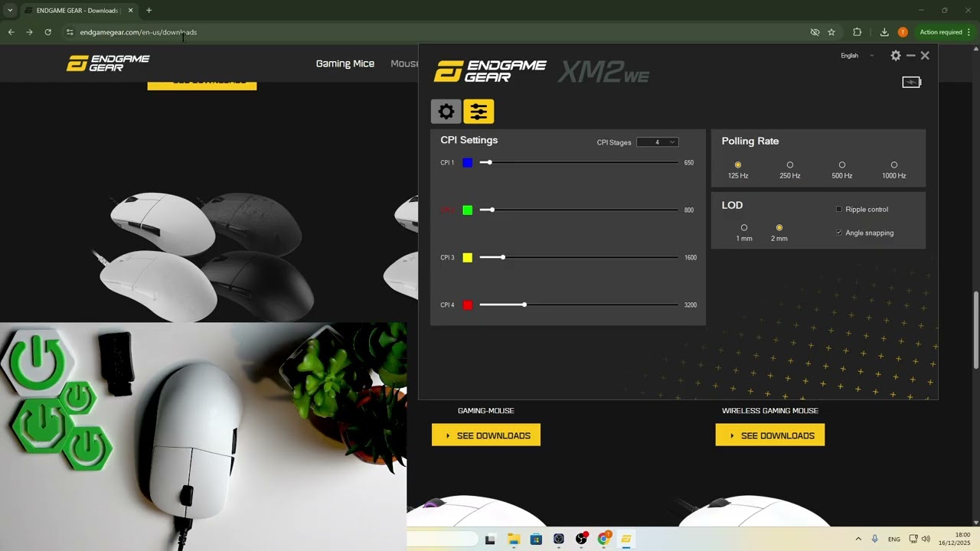Click the CPI 3 value 1600

click(x=691, y=257)
